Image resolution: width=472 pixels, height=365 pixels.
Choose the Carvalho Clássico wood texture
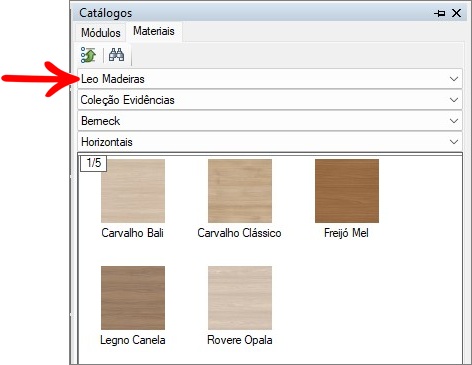(x=240, y=191)
